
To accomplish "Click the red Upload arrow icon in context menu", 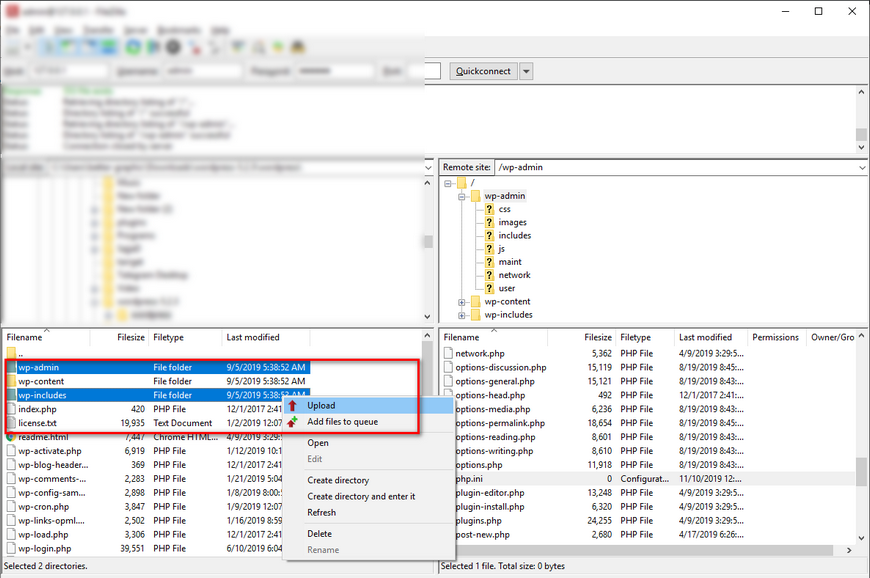I will point(293,405).
